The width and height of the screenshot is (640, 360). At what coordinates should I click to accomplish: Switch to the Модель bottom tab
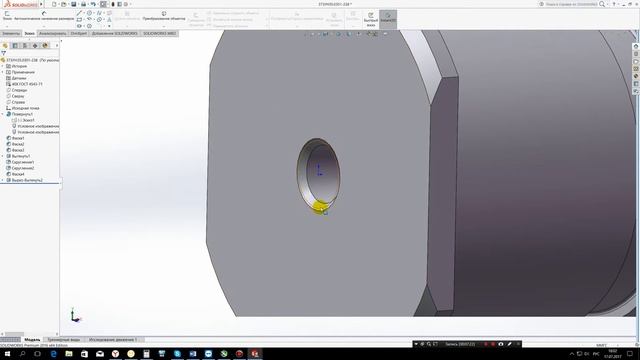[32, 340]
